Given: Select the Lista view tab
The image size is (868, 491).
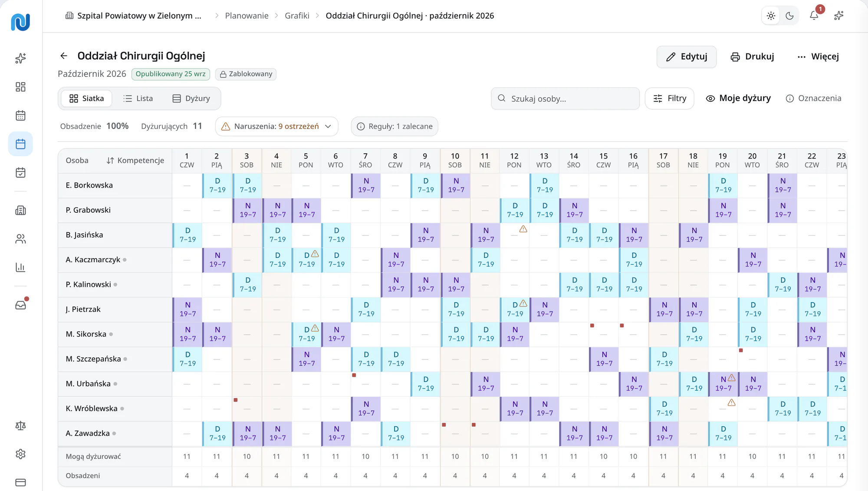Looking at the screenshot, I should pyautogui.click(x=138, y=99).
